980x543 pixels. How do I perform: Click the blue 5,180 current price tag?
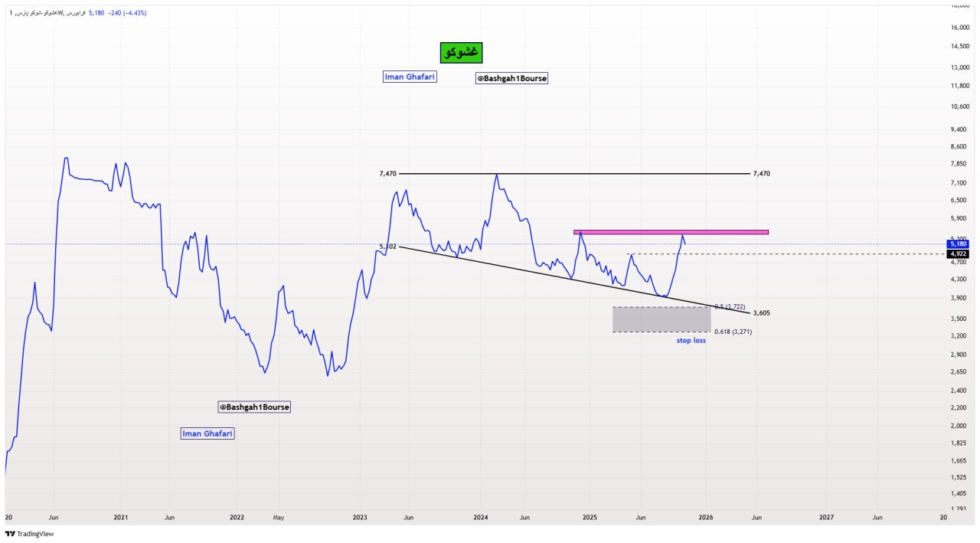tap(958, 244)
